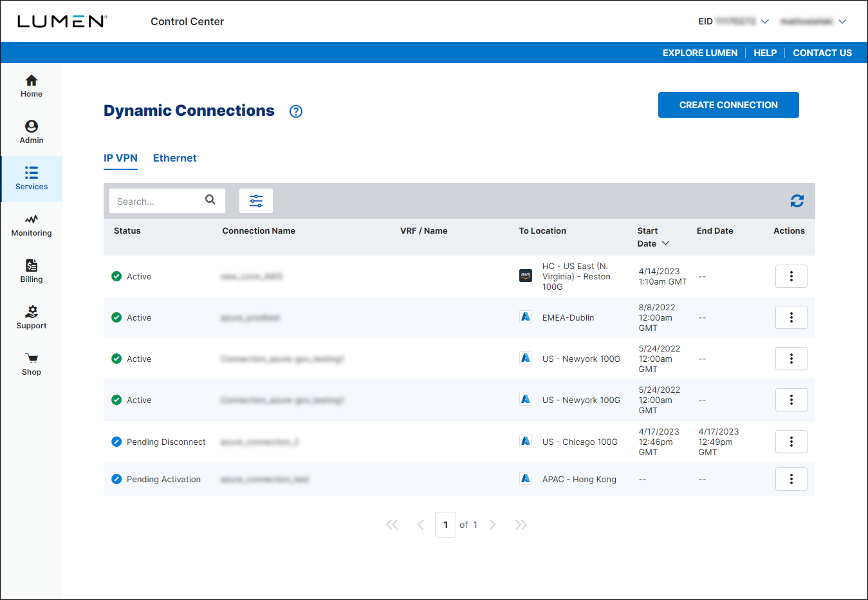Click the Lumen logo
The image size is (868, 600).
click(62, 21)
